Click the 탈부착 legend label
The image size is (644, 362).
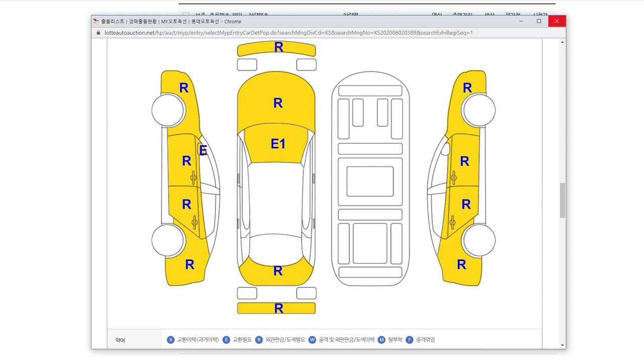tap(395, 340)
